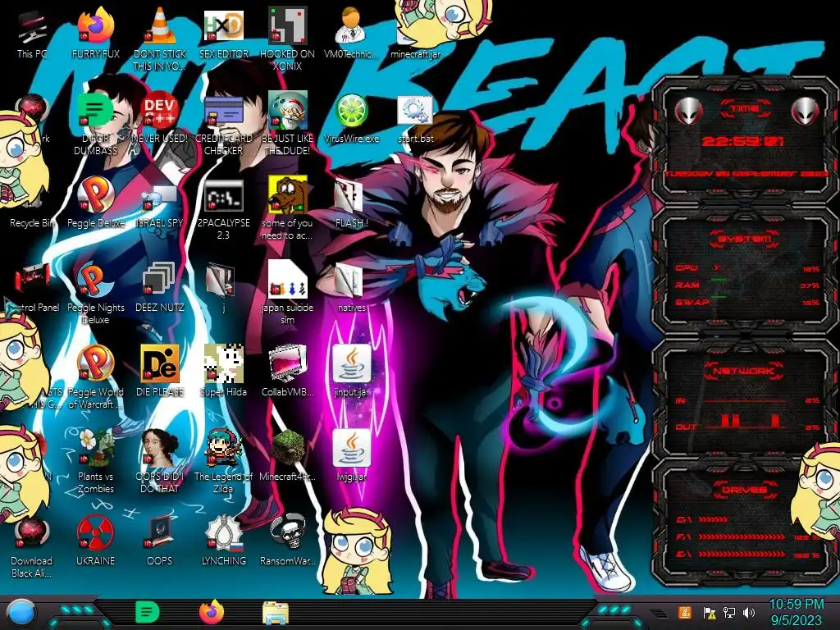Open the UKRAINE radiation symbol shortcut
Image resolution: width=840 pixels, height=630 pixels.
[x=96, y=540]
